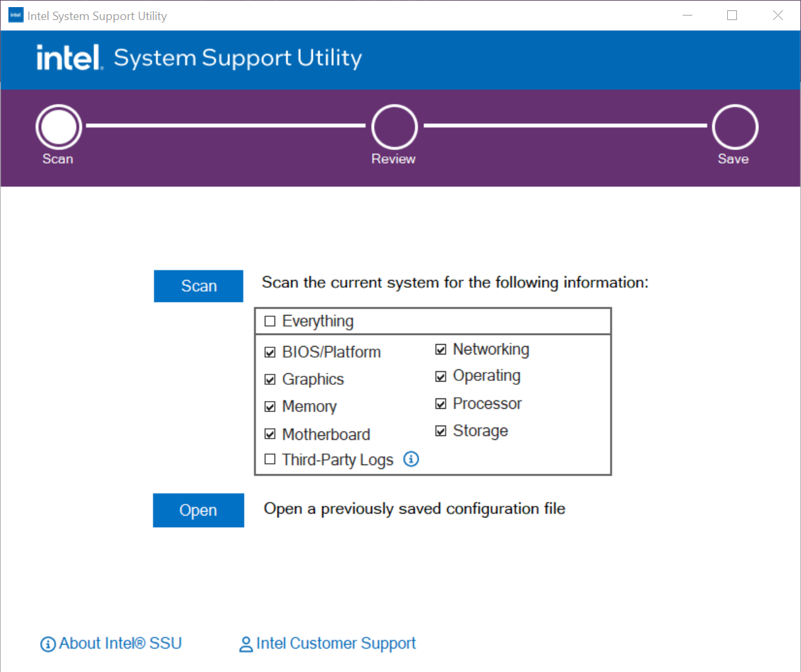
Task: Uncheck the BIOS/Platform checkbox
Action: (x=270, y=352)
